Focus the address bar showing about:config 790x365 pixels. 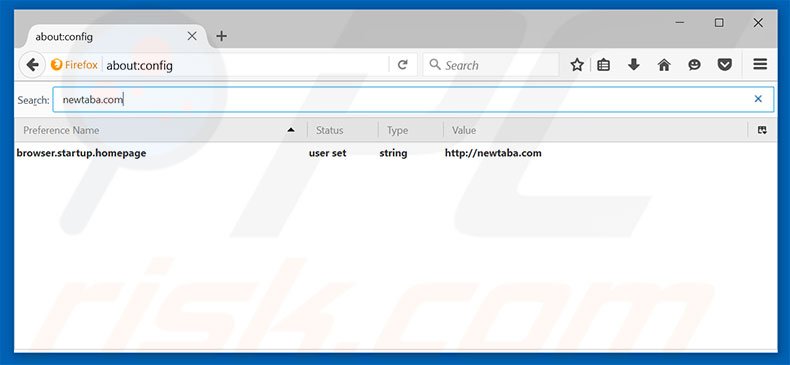(245, 65)
